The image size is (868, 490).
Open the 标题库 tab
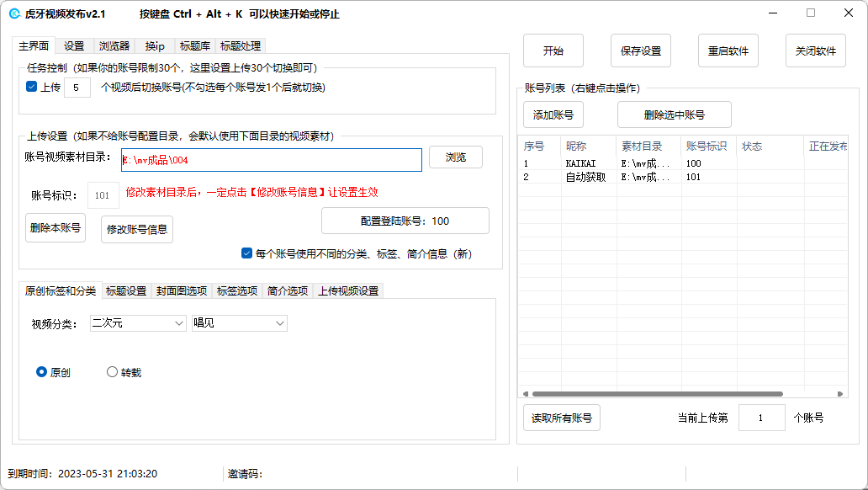[194, 45]
